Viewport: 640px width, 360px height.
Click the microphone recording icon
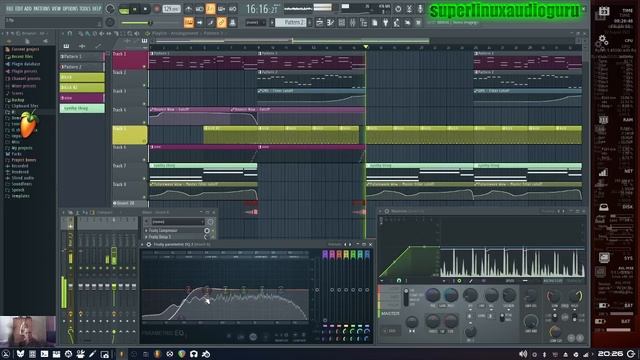click(x=420, y=9)
